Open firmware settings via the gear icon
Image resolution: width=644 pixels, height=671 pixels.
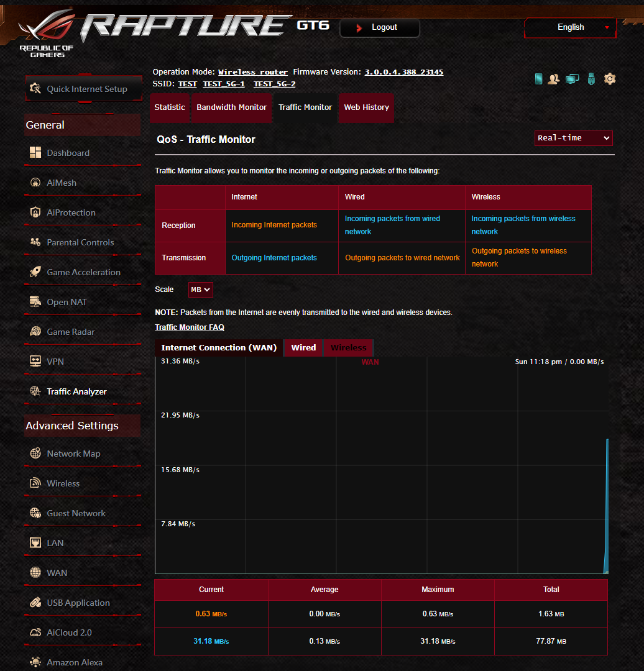(610, 79)
